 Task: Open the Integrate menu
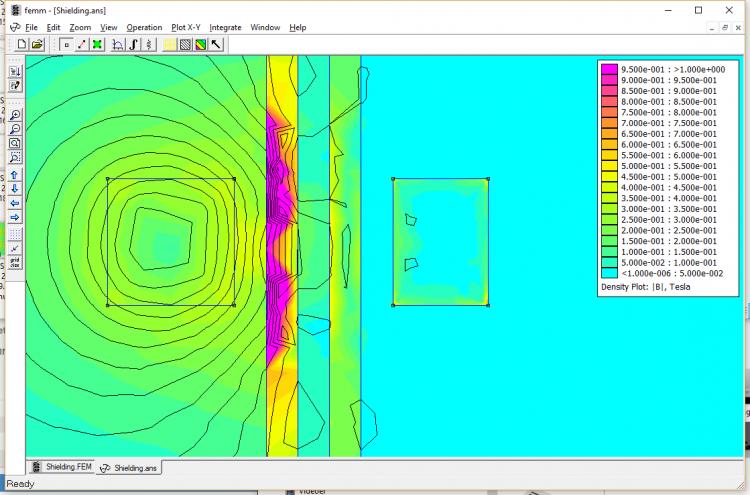click(225, 27)
